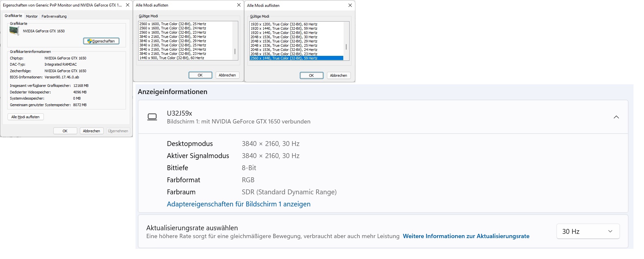Image resolution: width=644 pixels, height=259 pixels.
Task: Click Abbrechen in the properties dialog
Action: [x=92, y=131]
